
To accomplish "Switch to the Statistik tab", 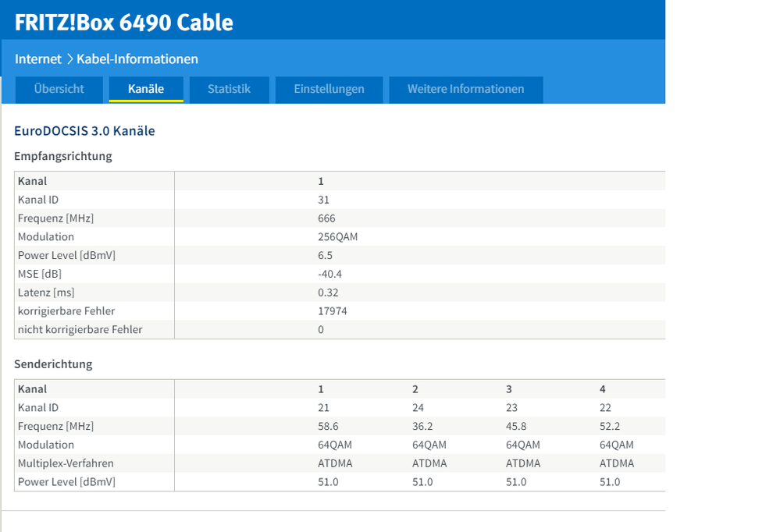I will point(230,90).
